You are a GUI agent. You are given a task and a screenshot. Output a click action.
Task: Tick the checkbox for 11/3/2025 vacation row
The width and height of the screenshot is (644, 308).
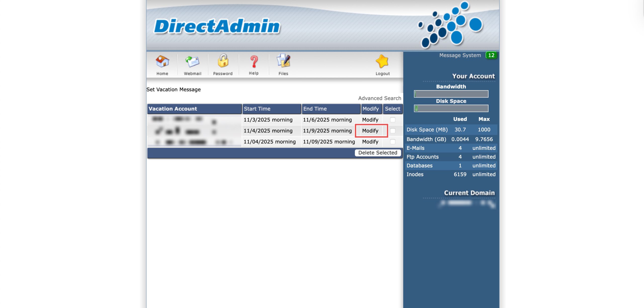393,120
